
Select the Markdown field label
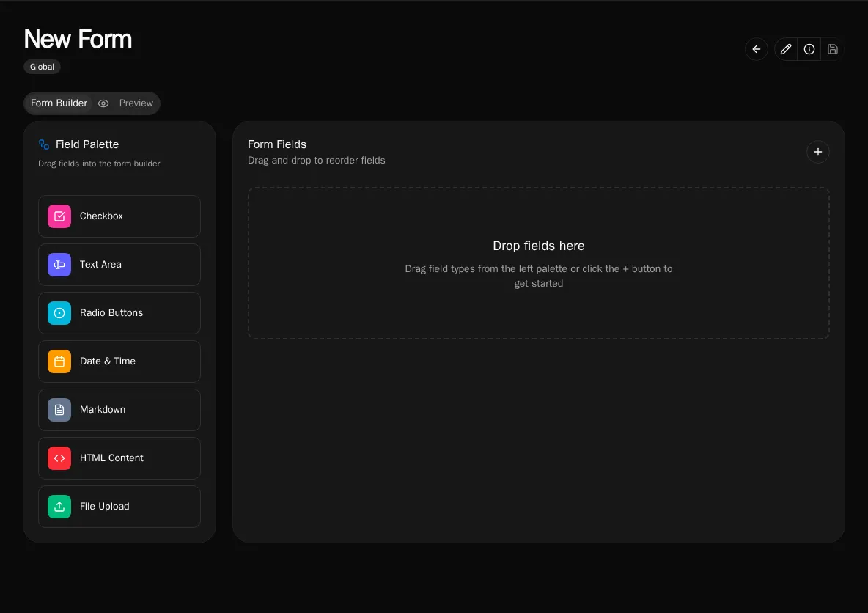click(x=103, y=409)
